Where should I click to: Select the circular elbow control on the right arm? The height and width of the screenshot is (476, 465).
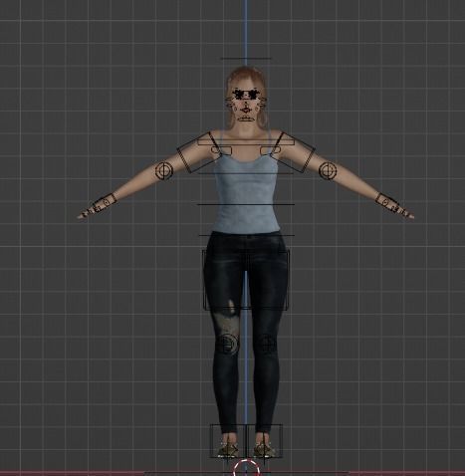tap(328, 170)
